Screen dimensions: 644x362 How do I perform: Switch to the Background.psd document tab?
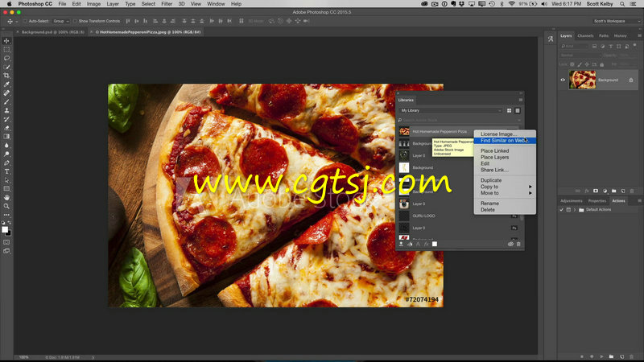tap(52, 31)
